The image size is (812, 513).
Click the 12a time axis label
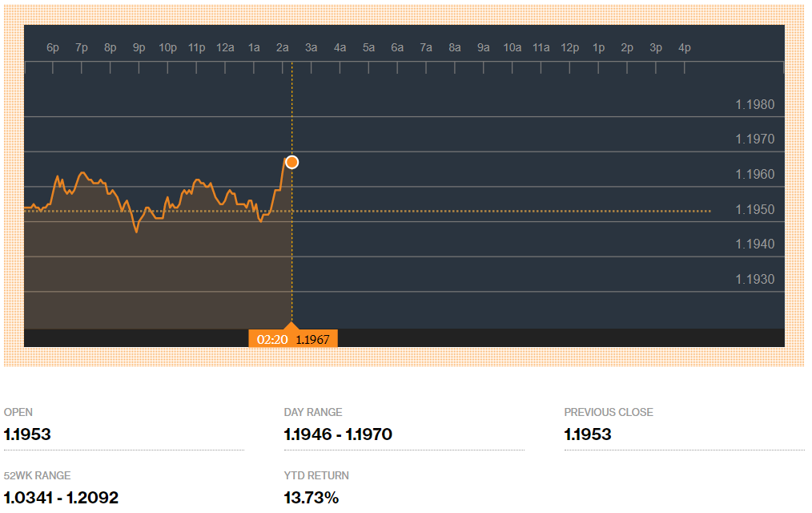[225, 48]
